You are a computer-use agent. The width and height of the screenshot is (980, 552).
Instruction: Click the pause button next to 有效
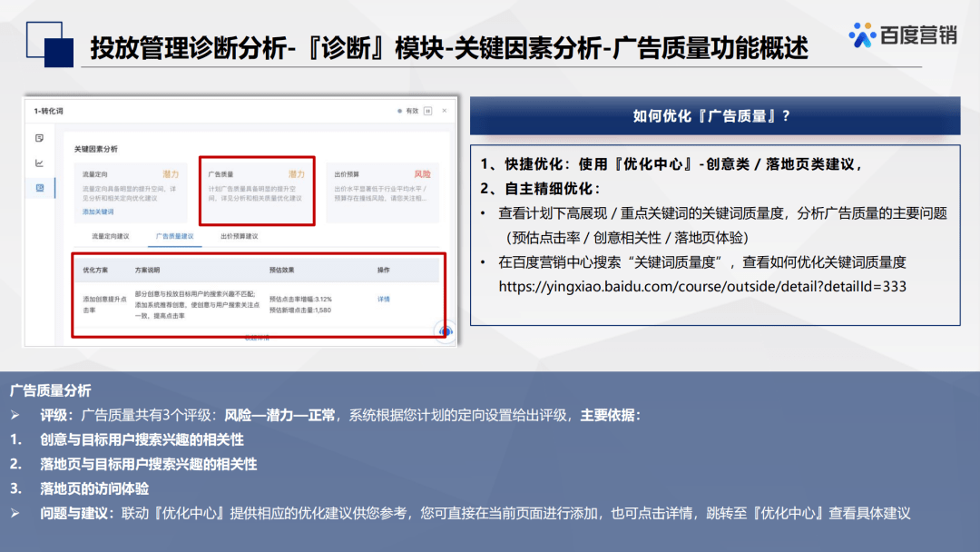pos(427,111)
